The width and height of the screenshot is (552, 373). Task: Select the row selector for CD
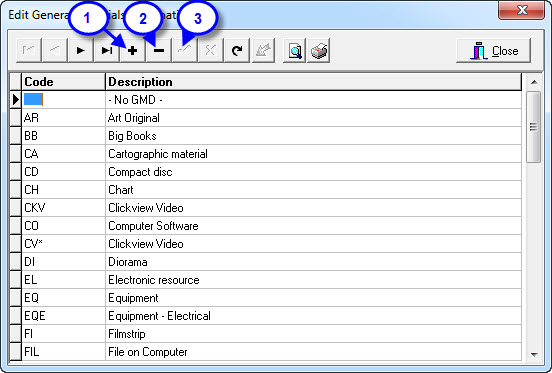[15, 172]
